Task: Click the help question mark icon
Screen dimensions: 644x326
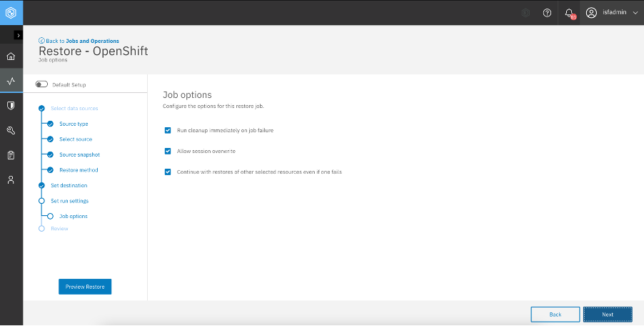Action: click(547, 13)
